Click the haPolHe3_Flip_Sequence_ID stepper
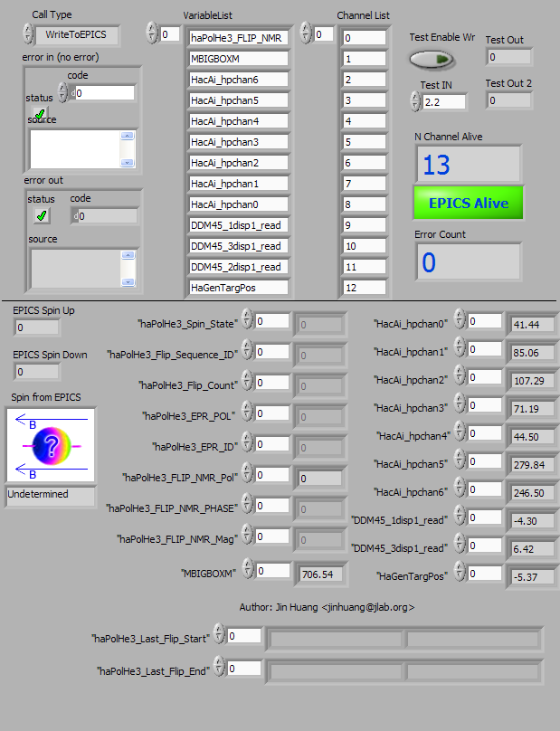The width and height of the screenshot is (560, 731). (248, 351)
